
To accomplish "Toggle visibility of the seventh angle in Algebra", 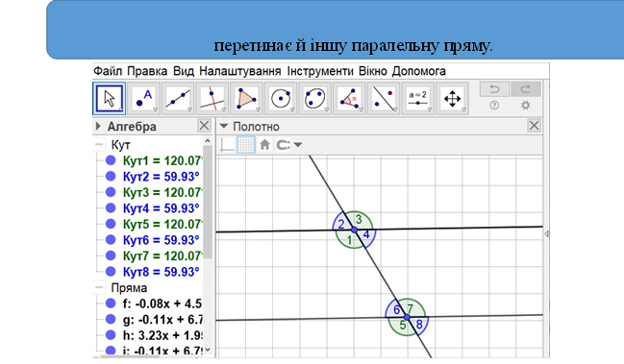I will point(111,255).
